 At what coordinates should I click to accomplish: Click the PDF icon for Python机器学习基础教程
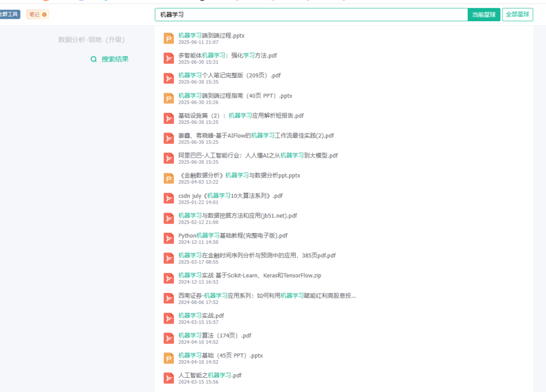coord(169,238)
